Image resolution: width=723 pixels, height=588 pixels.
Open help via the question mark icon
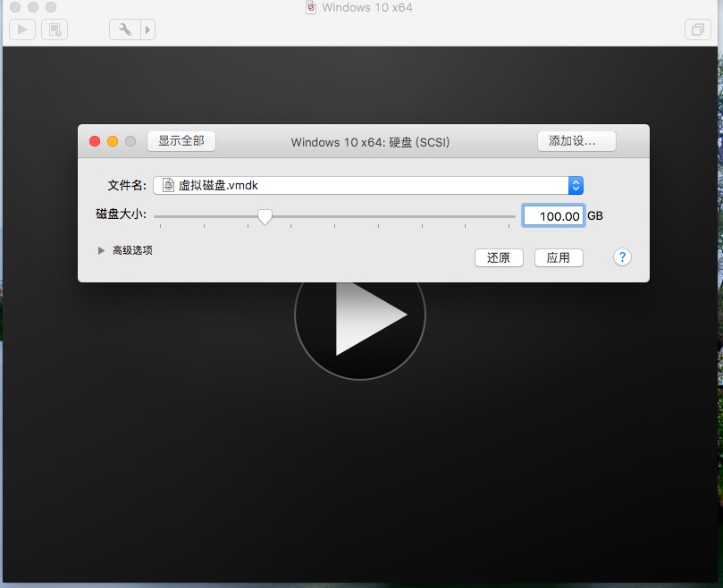click(x=621, y=257)
